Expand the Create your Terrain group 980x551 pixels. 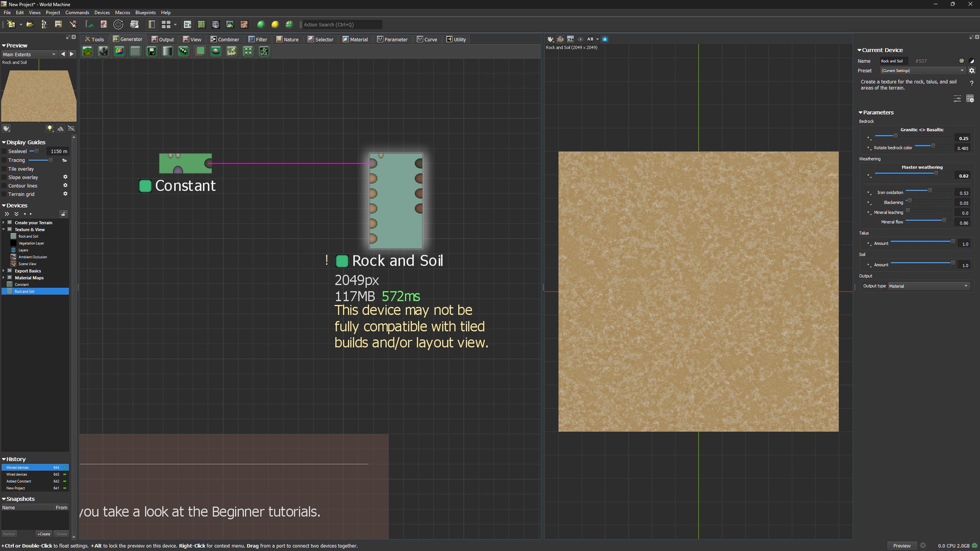[x=4, y=222]
